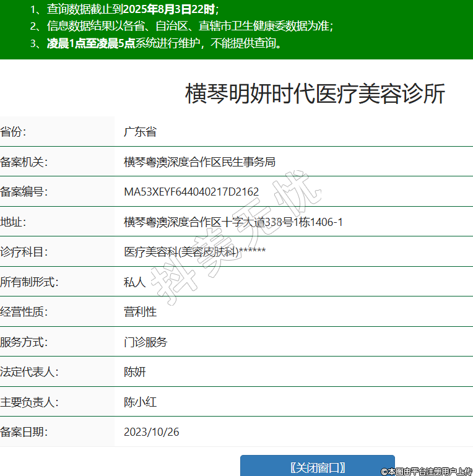The width and height of the screenshot is (473, 476).
Task: Click the 备案编号 row label
Action: click(24, 192)
